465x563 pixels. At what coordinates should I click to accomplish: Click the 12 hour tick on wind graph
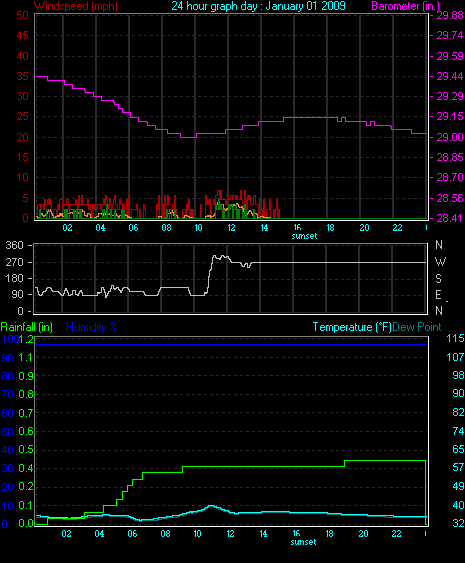click(x=232, y=228)
